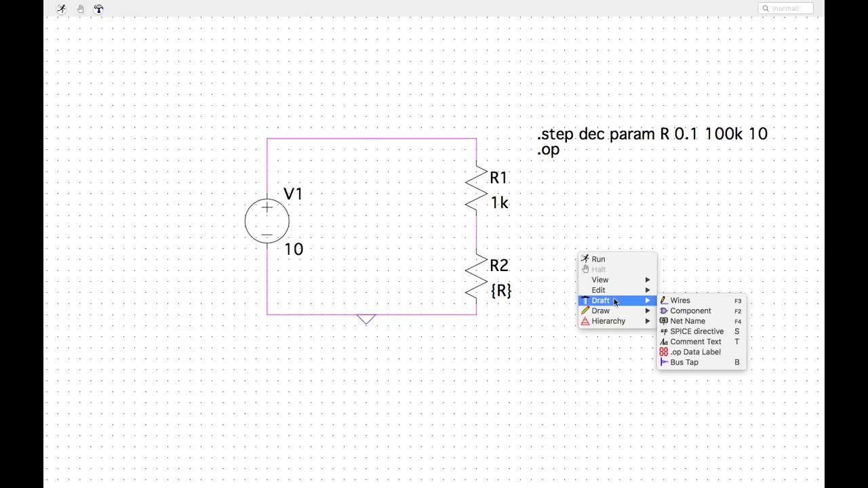Click the voltage source V1 symbol
Image resolution: width=868 pixels, height=488 pixels.
267,221
